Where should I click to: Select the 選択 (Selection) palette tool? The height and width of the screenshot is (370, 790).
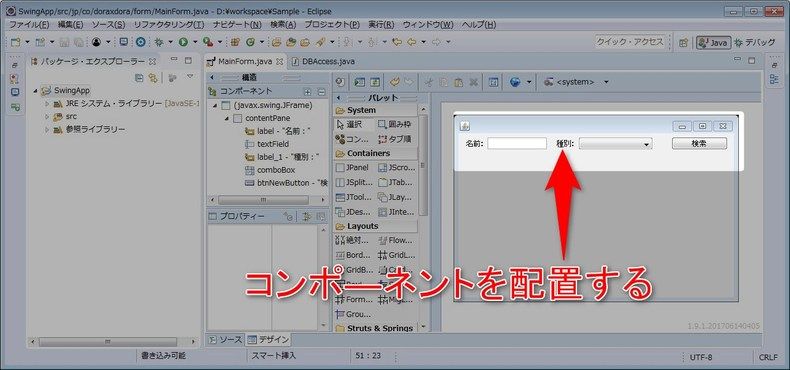click(x=353, y=124)
